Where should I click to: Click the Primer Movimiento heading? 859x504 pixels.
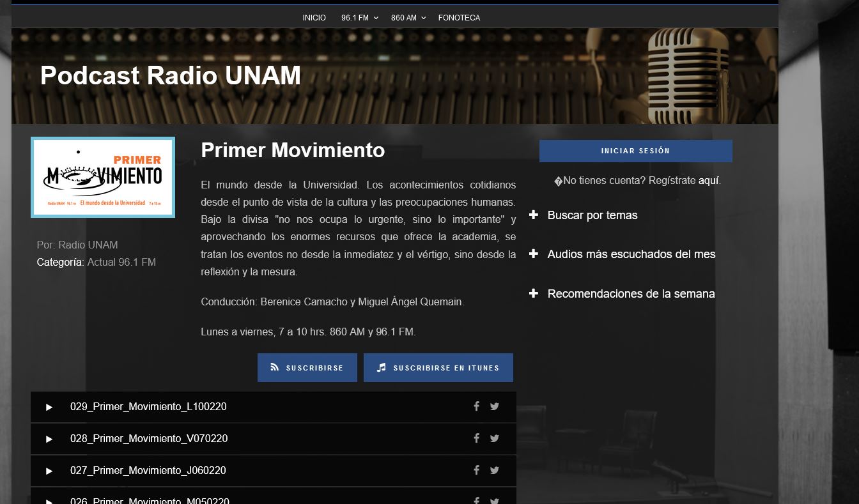(293, 150)
